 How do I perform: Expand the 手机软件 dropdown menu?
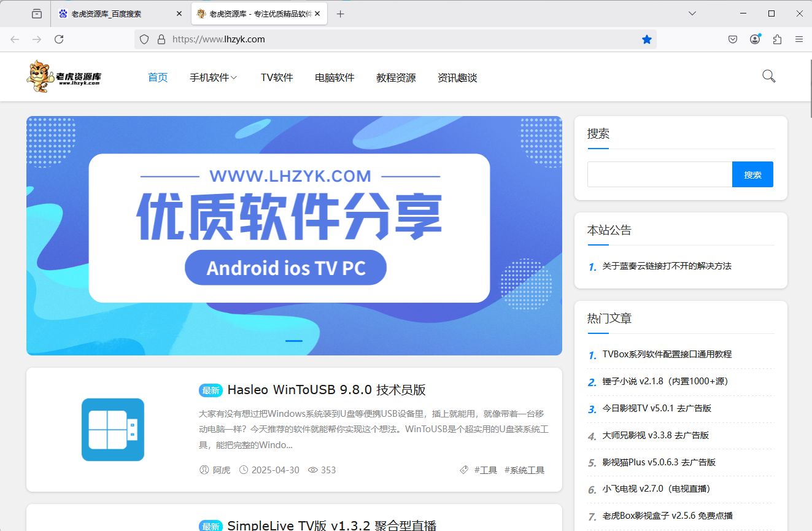(214, 77)
